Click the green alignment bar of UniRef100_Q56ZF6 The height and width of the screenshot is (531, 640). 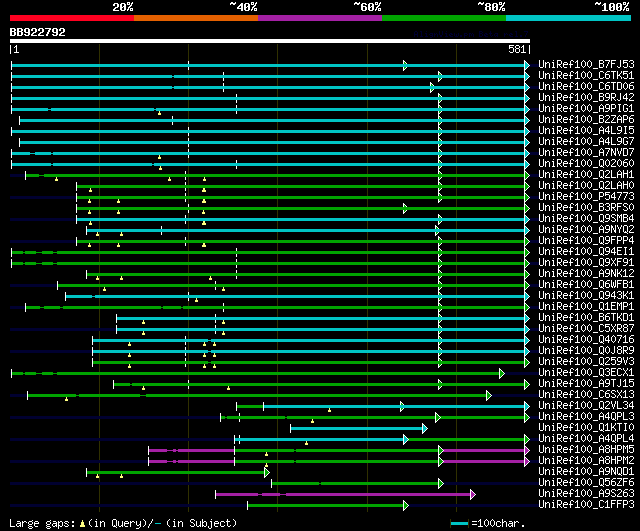pyautogui.click(x=356, y=483)
